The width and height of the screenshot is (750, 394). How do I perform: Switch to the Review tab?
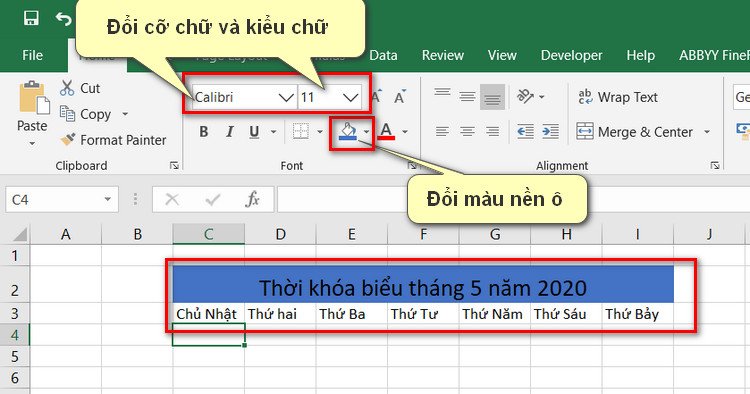point(442,55)
